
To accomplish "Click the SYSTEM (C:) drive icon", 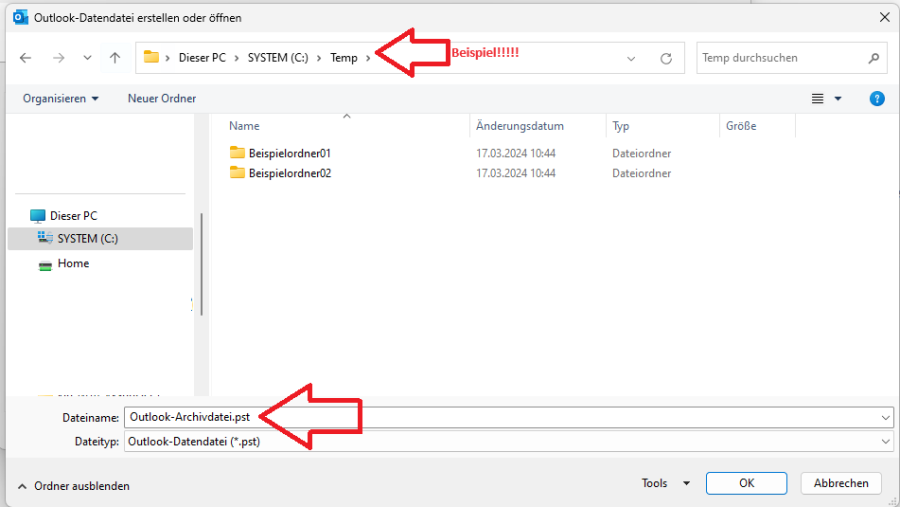I will coord(45,238).
